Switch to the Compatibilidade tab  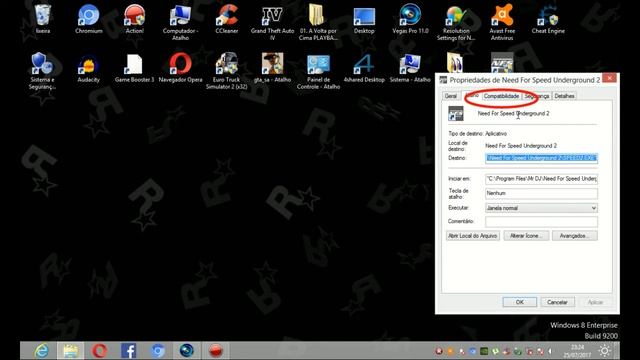(x=501, y=96)
